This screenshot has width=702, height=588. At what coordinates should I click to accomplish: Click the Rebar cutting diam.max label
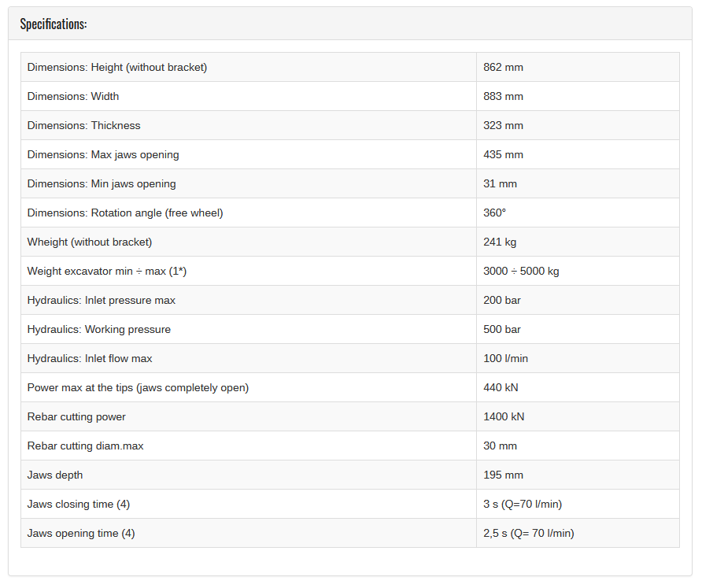click(x=85, y=446)
